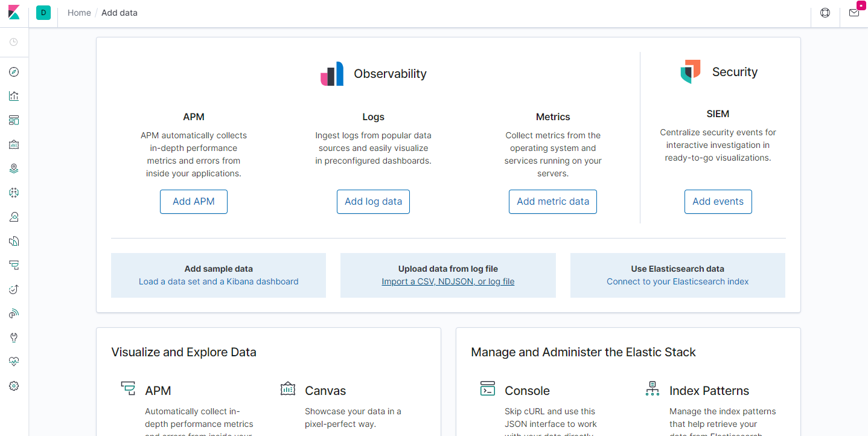This screenshot has height=436, width=868.
Task: Click the Use Elasticsearch data heading
Action: click(x=678, y=269)
